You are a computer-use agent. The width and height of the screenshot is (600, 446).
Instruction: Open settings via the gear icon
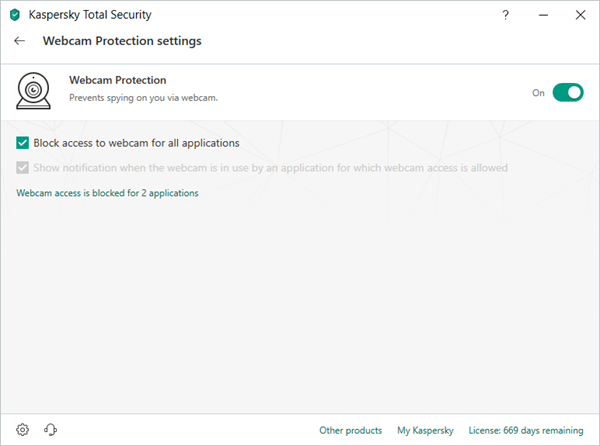click(x=23, y=430)
